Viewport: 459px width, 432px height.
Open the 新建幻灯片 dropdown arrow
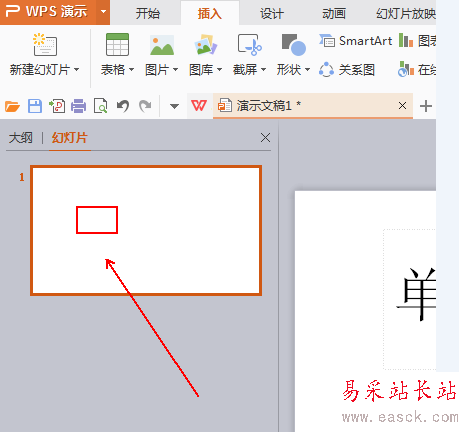[x=77, y=70]
